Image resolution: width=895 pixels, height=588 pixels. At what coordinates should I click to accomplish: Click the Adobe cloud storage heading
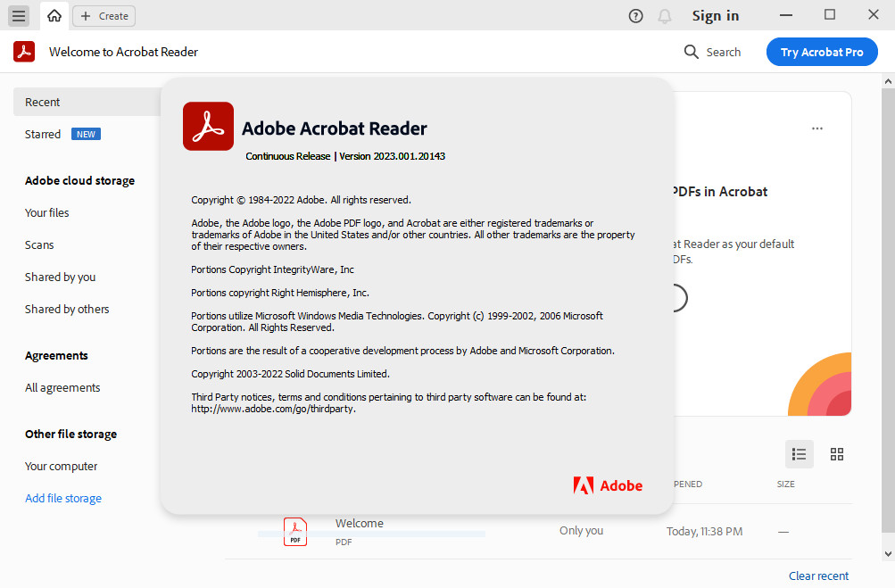[x=80, y=180]
